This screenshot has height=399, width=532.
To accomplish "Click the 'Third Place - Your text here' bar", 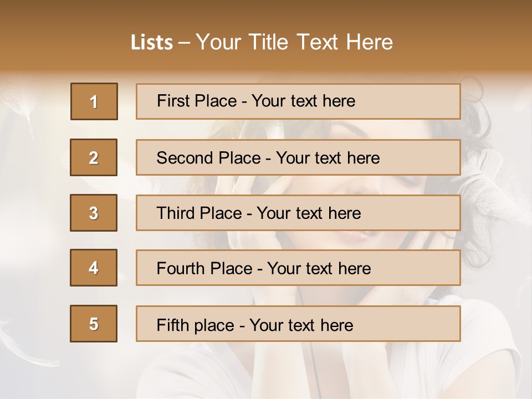I will pyautogui.click(x=298, y=213).
